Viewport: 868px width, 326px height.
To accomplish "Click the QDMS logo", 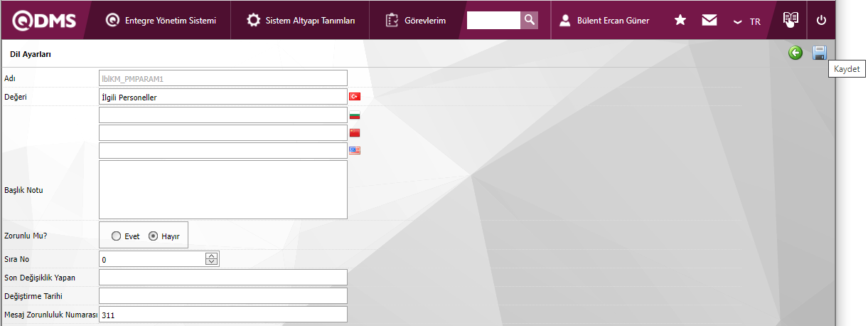I will click(43, 20).
